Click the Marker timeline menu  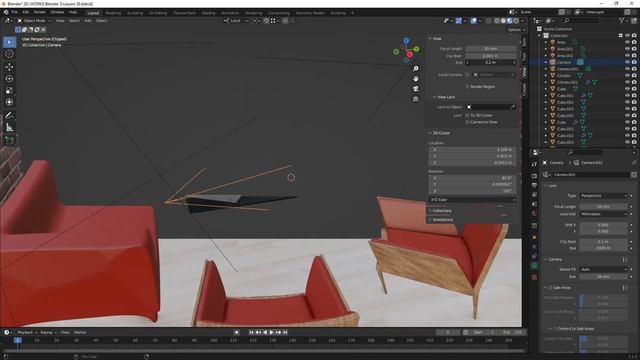pyautogui.click(x=80, y=332)
